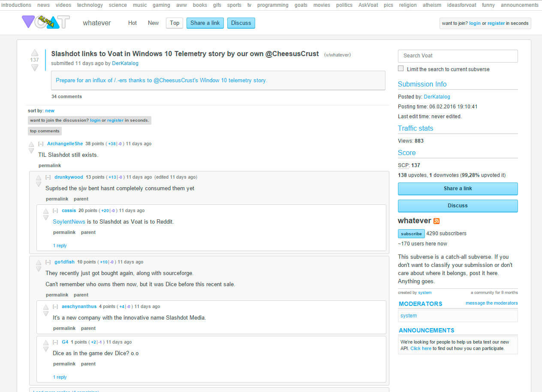Follow Click here link in API announcement
This screenshot has height=392, width=542.
point(421,349)
